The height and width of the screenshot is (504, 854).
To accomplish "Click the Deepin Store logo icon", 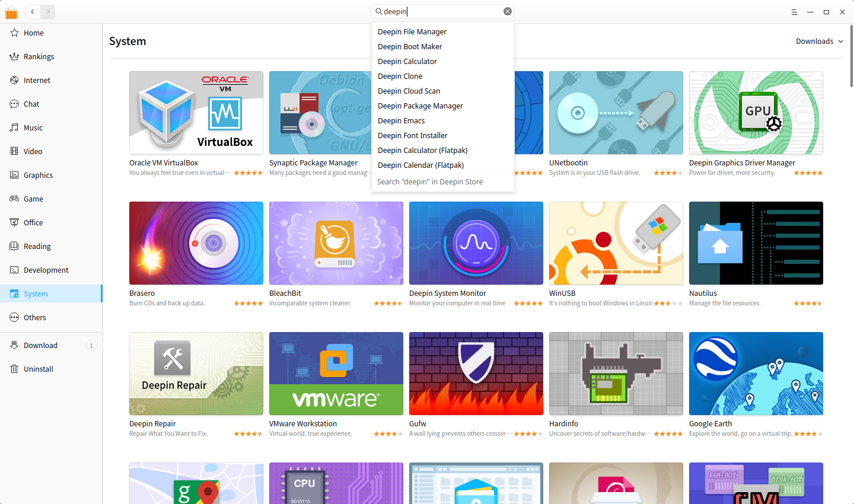I will [x=11, y=12].
